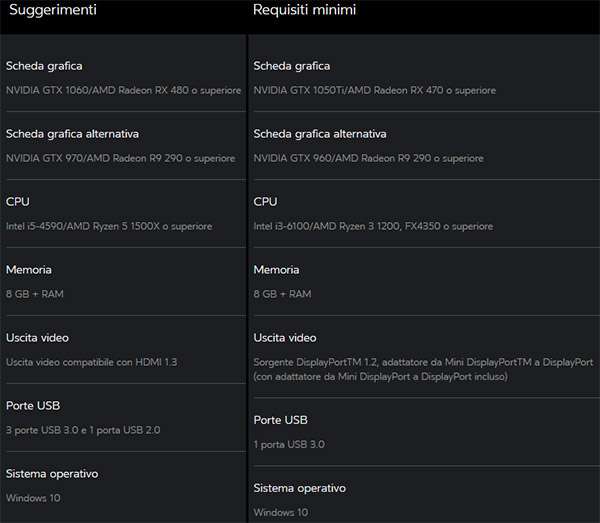The height and width of the screenshot is (523, 600).
Task: Click the CPU label under Requisiti minimi
Action: tap(266, 202)
